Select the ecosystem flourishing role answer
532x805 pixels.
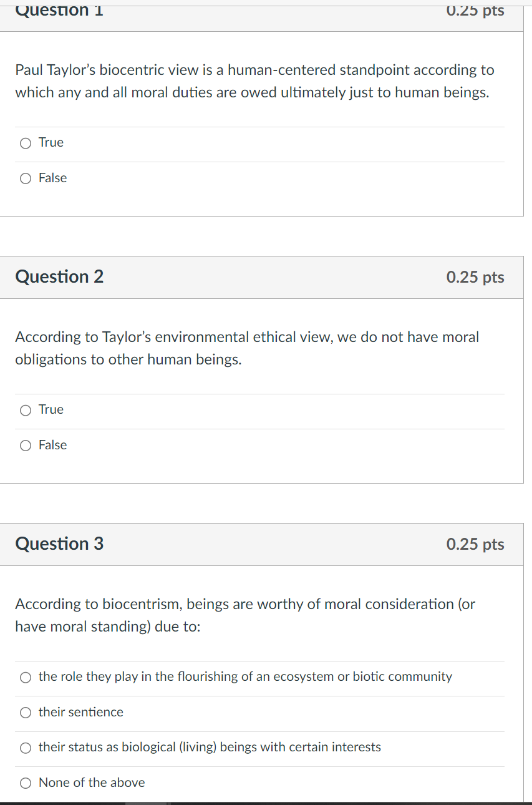point(25,677)
